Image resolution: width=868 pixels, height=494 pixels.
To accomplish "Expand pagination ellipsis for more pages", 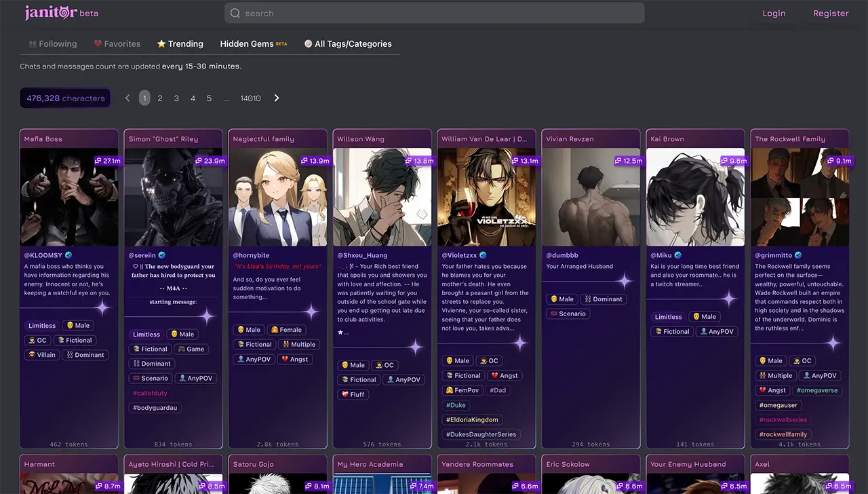I will [226, 98].
